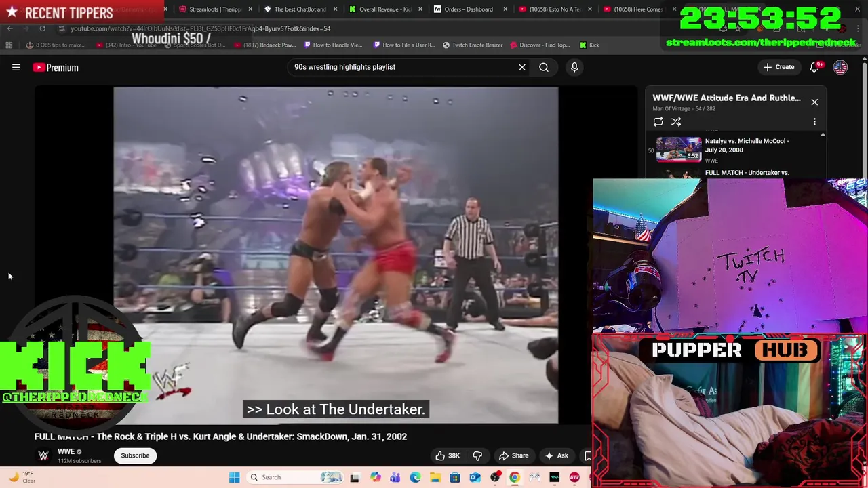Open Microsoft Store from taskbar
This screenshot has width=868, height=488.
coord(455,477)
